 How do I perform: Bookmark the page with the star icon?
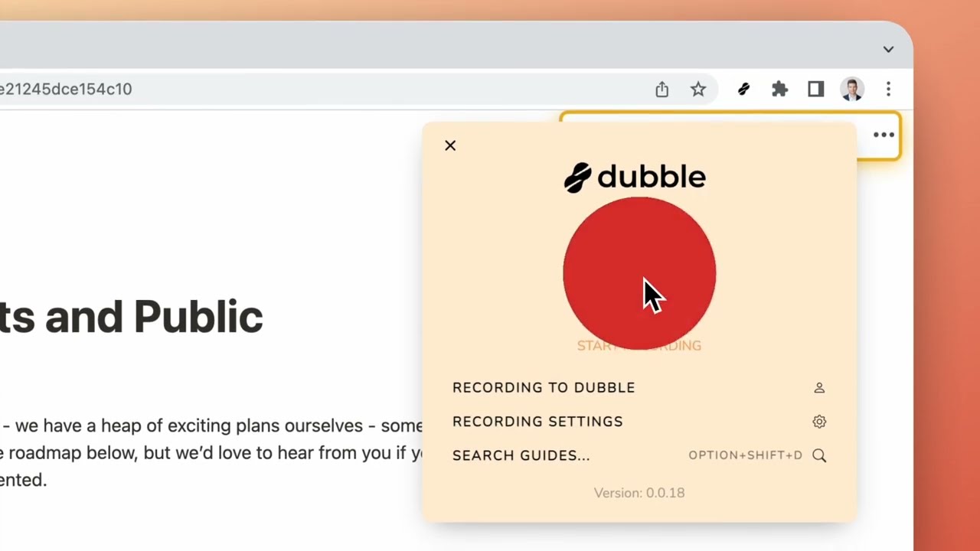click(698, 90)
